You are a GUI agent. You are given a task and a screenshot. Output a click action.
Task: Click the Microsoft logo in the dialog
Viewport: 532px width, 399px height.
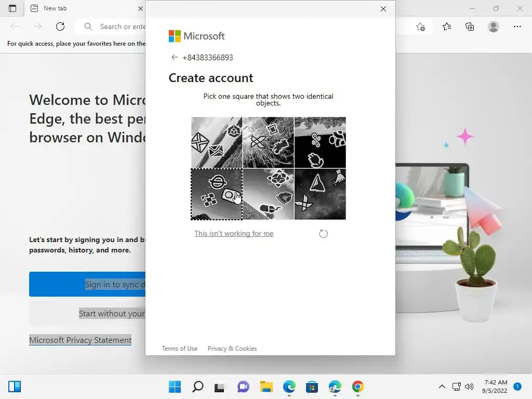(x=196, y=36)
